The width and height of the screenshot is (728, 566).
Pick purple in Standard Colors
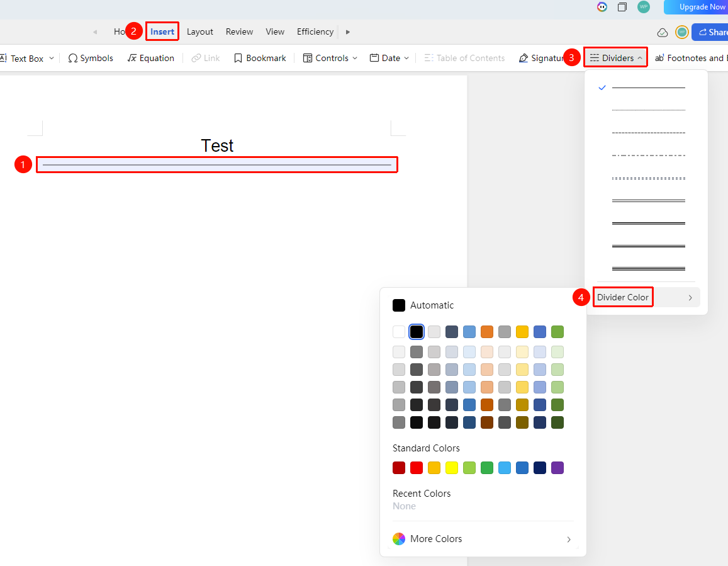coord(557,468)
